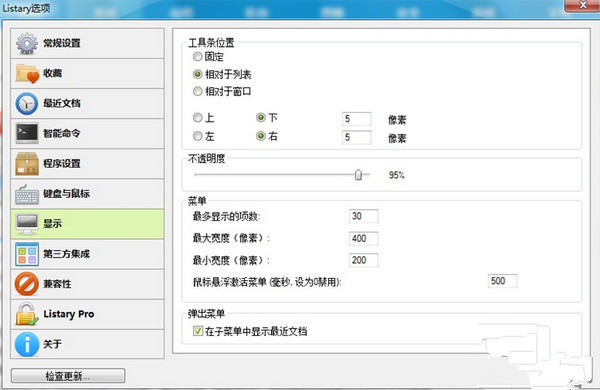Switch to 键盘与鼠标 settings
This screenshot has height=390, width=600.
[87, 194]
